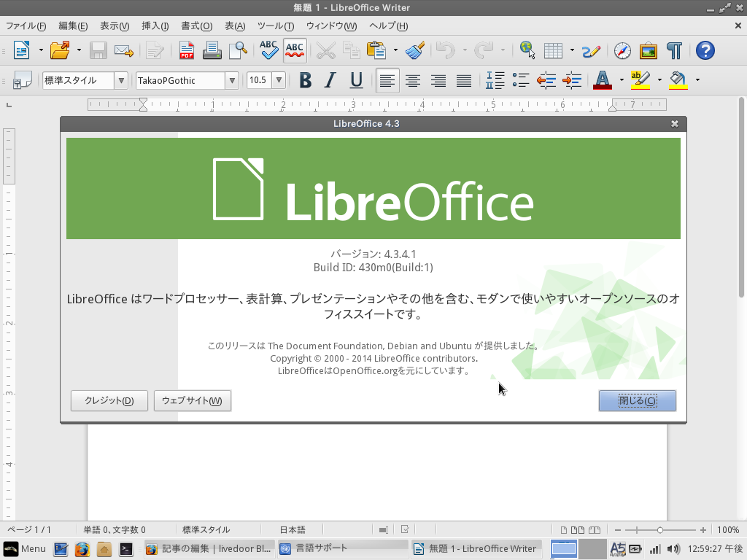Click the 閉じる(C) button

pos(638,400)
